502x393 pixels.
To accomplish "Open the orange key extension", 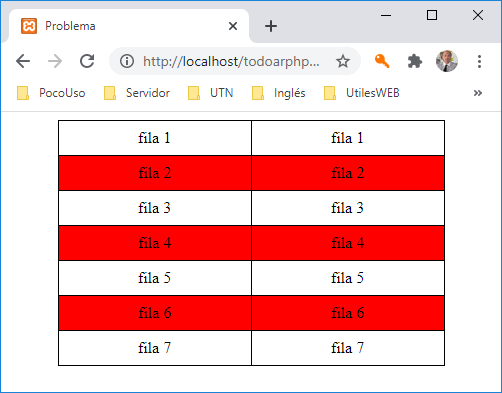I will coord(382,61).
